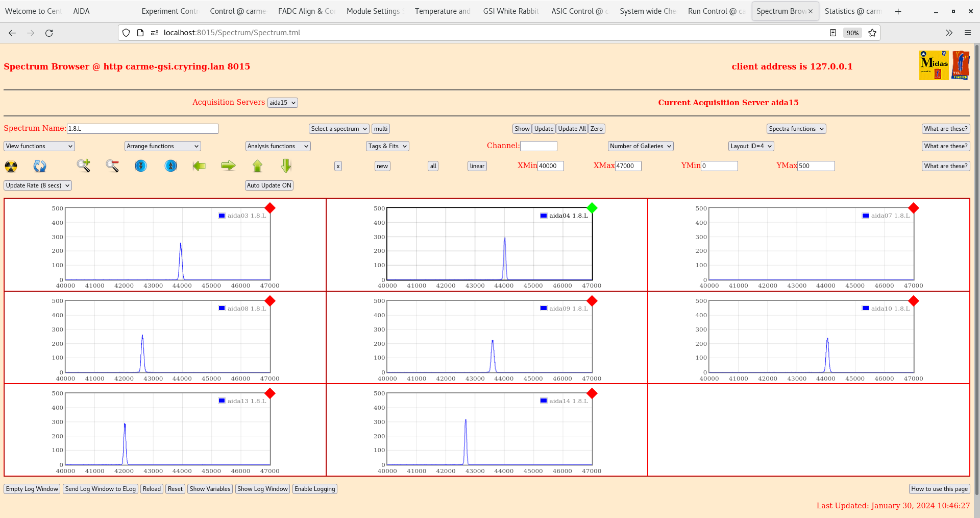Open the Layout ID=4 dropdown
This screenshot has height=518, width=980.
751,146
